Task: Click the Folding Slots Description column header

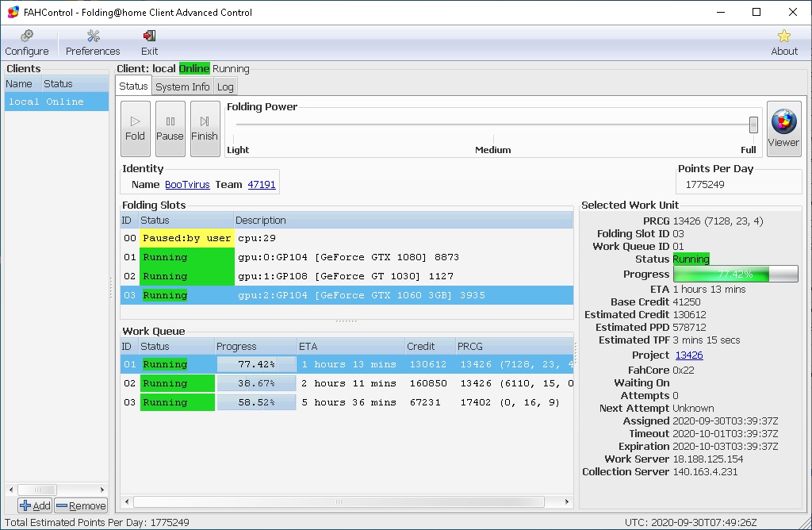Action: pyautogui.click(x=403, y=221)
